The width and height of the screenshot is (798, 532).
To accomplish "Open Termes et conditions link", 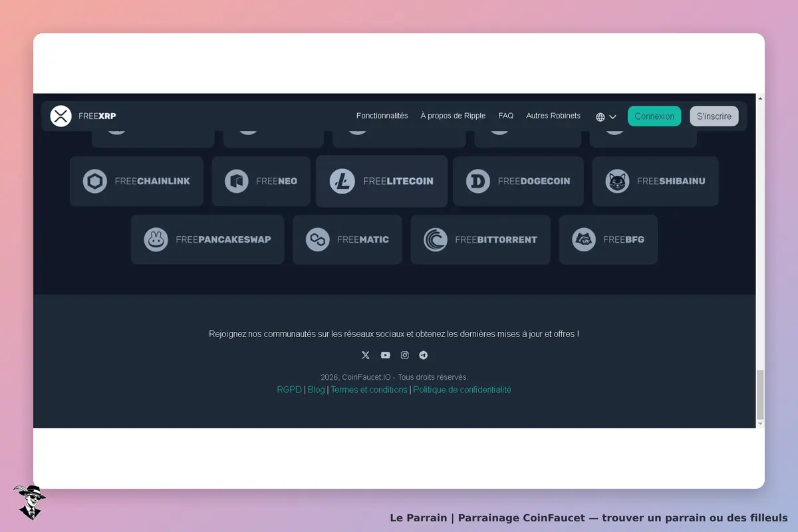I will pos(369,390).
